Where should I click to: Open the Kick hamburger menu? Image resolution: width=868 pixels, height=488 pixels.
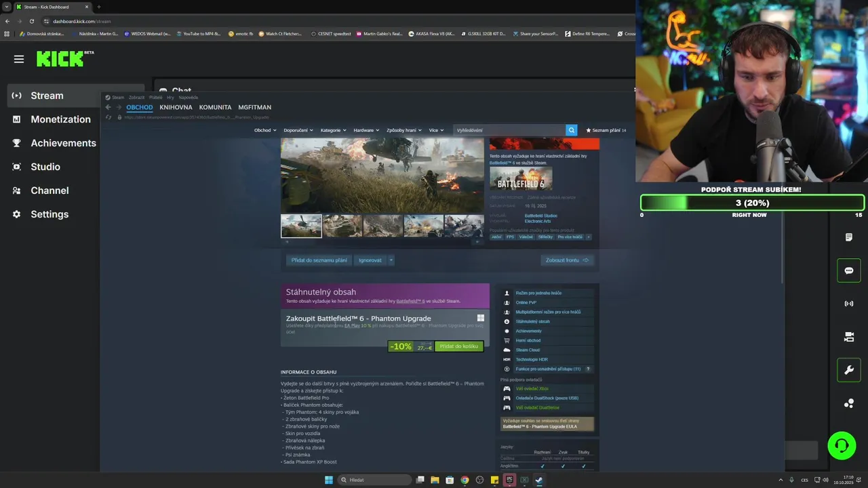coord(19,59)
